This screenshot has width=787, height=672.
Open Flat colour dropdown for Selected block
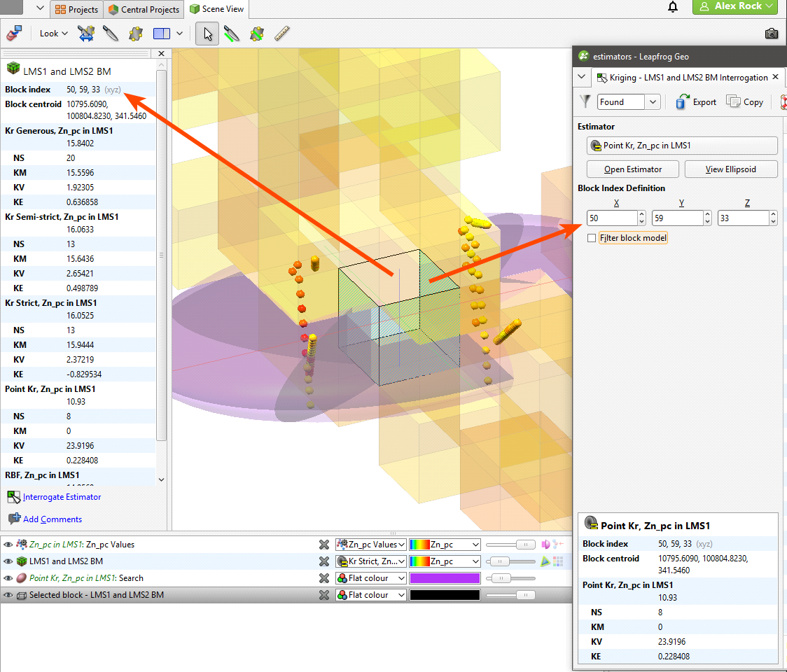[x=371, y=595]
